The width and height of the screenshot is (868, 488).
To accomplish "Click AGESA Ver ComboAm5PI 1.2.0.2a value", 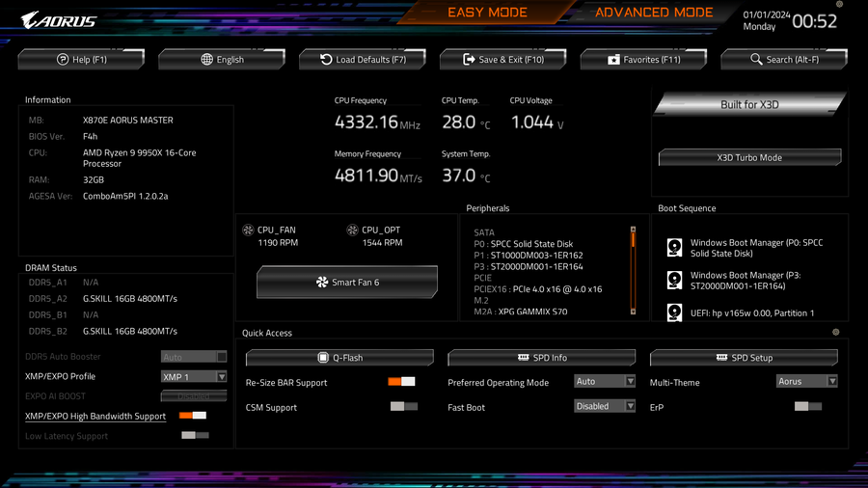I will [125, 196].
